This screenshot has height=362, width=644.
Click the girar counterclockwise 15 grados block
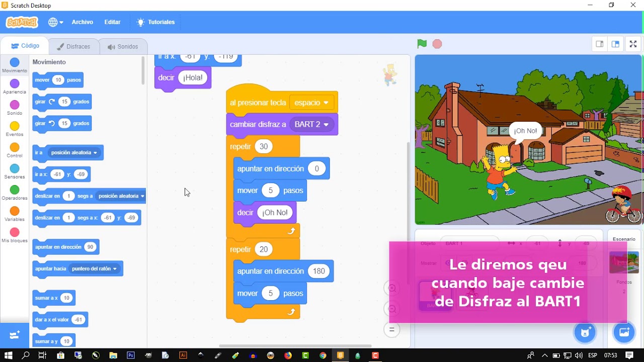62,123
